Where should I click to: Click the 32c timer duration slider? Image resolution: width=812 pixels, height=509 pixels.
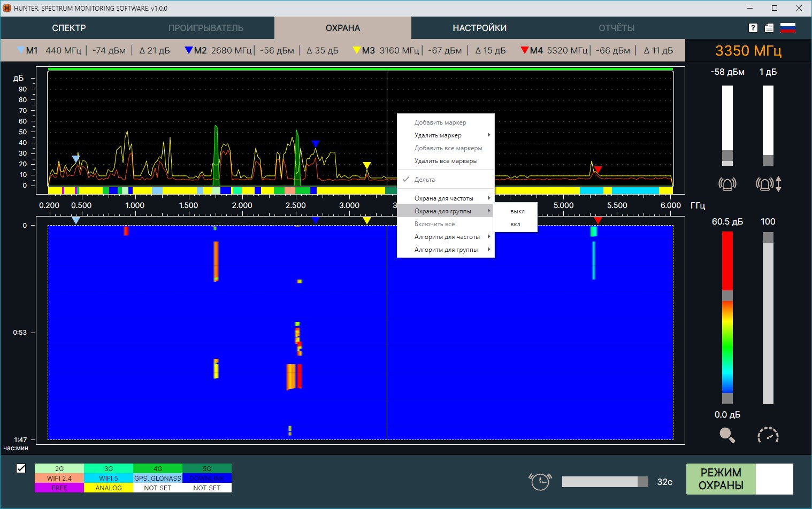tap(604, 482)
